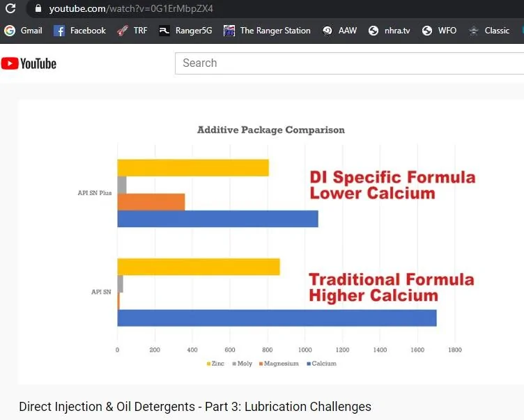Viewport: 524px width, 420px height.
Task: Click the AAW bookmark favicon
Action: (327, 31)
